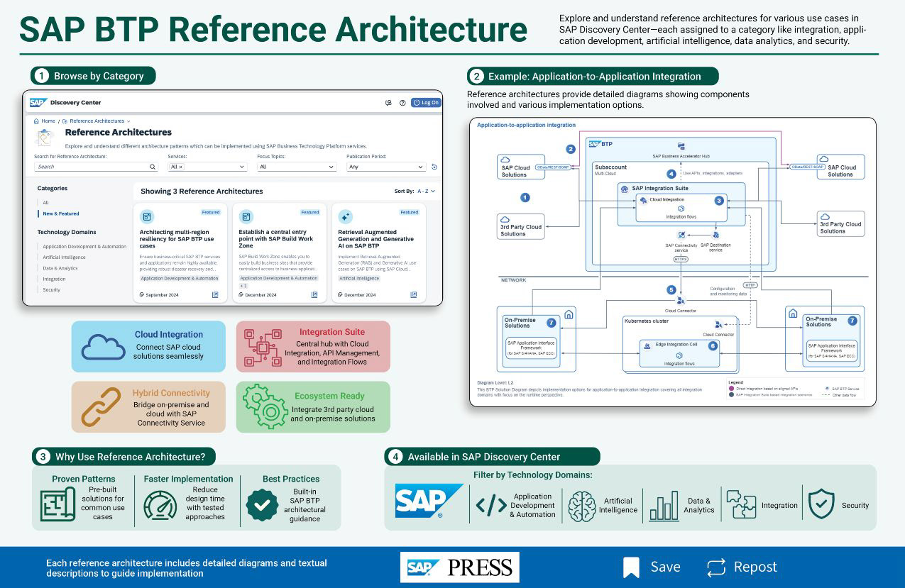The height and width of the screenshot is (588, 905).
Task: Expand the Reference Architectures breadcrumb chevron
Action: point(128,121)
